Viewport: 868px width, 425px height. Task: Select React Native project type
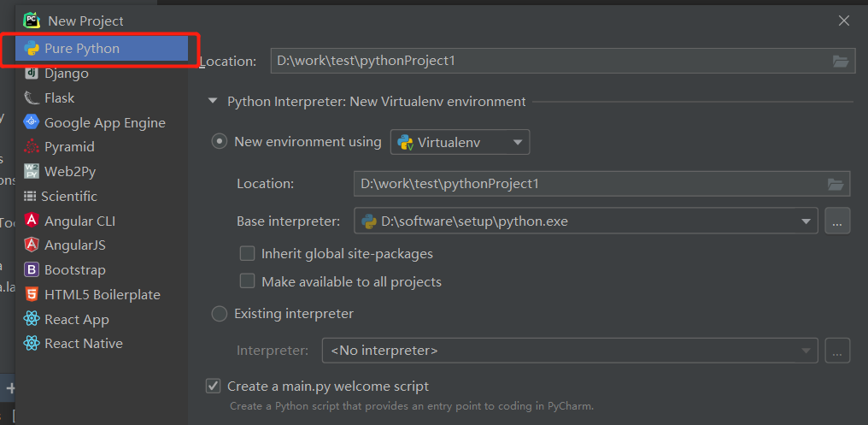(x=83, y=344)
